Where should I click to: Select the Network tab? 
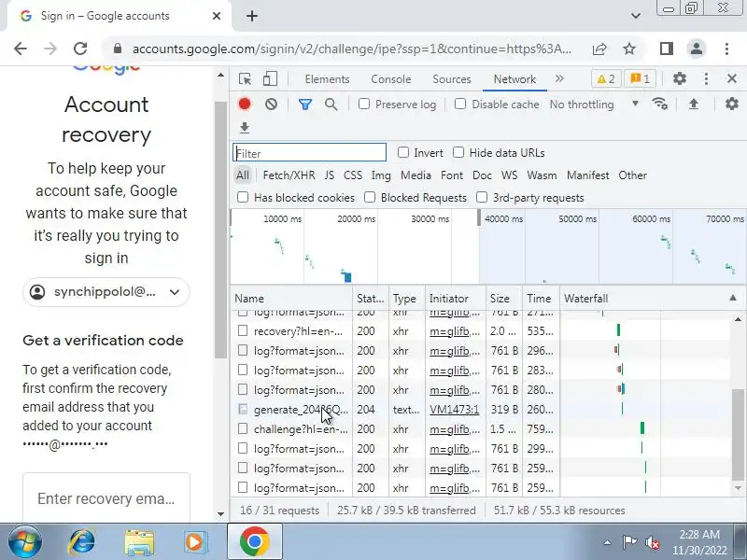tap(514, 79)
